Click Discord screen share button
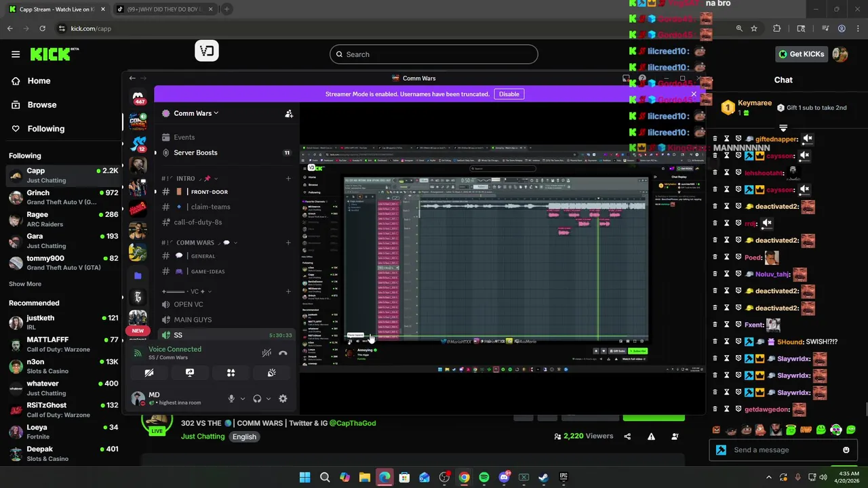868x488 pixels. click(x=190, y=373)
